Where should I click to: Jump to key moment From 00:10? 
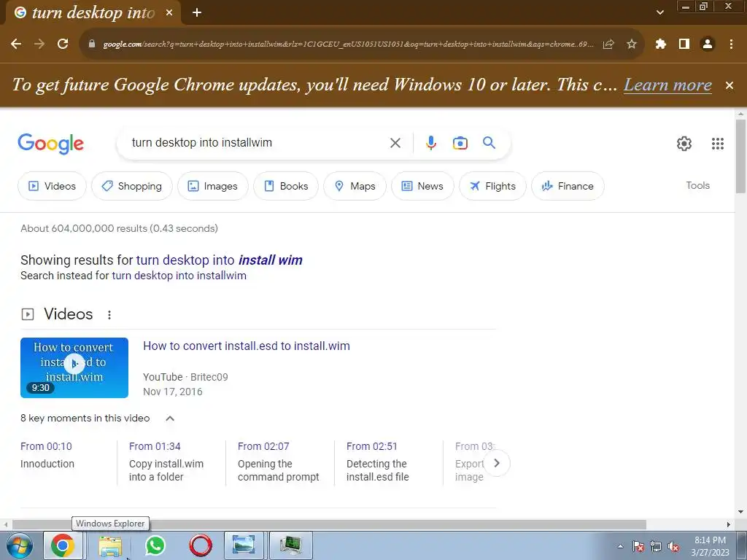(46, 447)
